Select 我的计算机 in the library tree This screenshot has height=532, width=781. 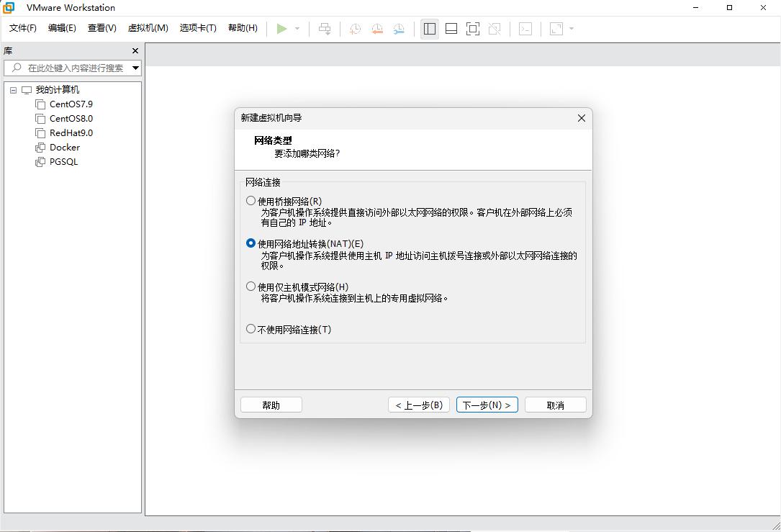(x=58, y=90)
